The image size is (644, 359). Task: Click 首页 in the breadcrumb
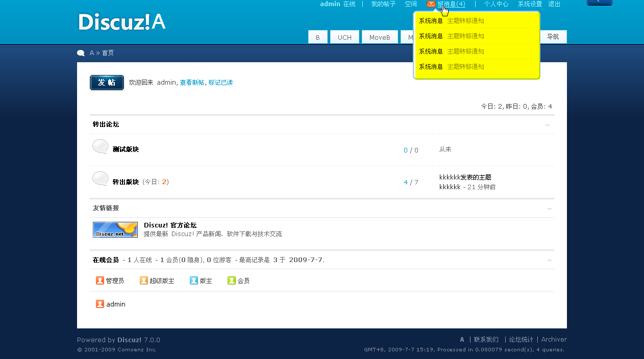(108, 53)
